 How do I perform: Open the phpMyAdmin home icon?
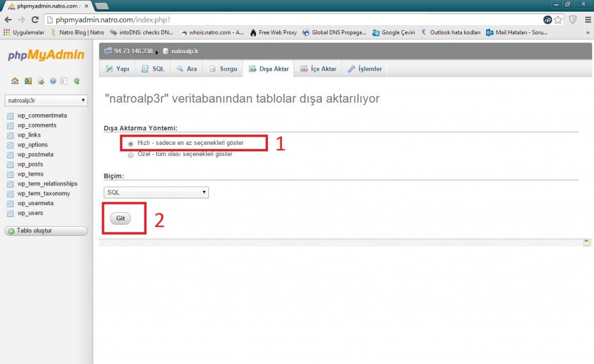[x=15, y=81]
